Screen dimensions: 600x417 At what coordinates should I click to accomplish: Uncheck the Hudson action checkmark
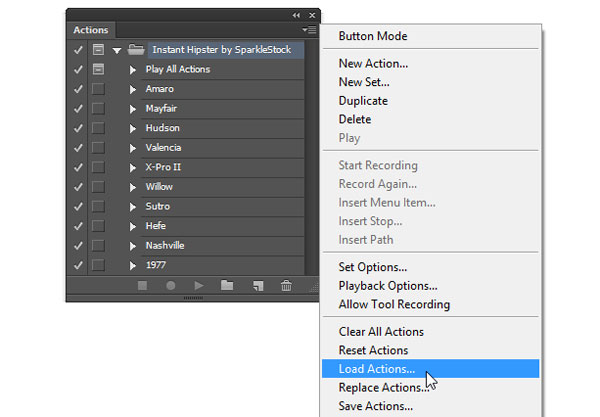[x=78, y=128]
